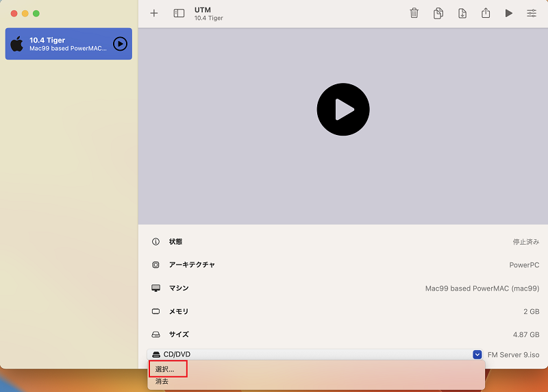This screenshot has height=392, width=548.
Task: Share the VM using share icon
Action: [486, 13]
